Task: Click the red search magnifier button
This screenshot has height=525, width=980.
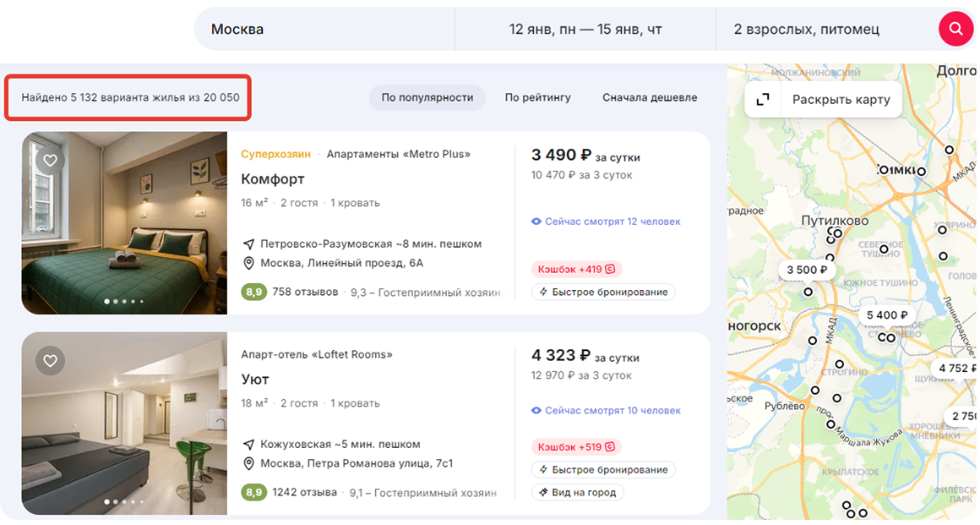Action: tap(955, 30)
